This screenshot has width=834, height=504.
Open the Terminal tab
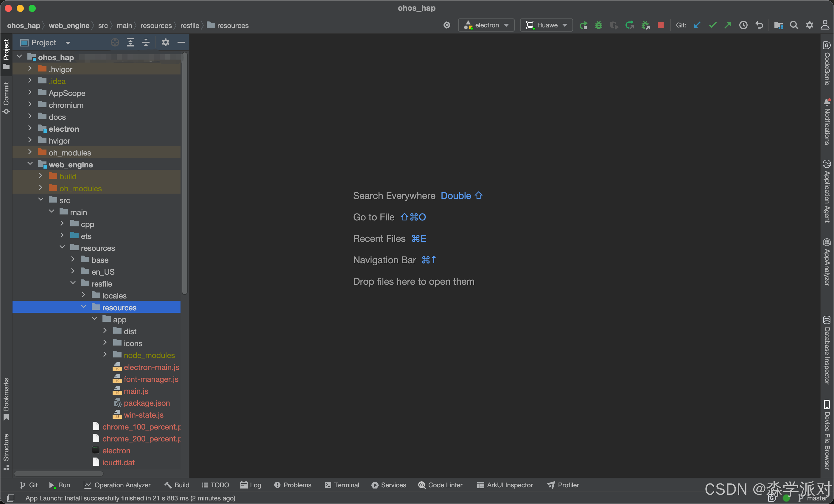pyautogui.click(x=342, y=485)
